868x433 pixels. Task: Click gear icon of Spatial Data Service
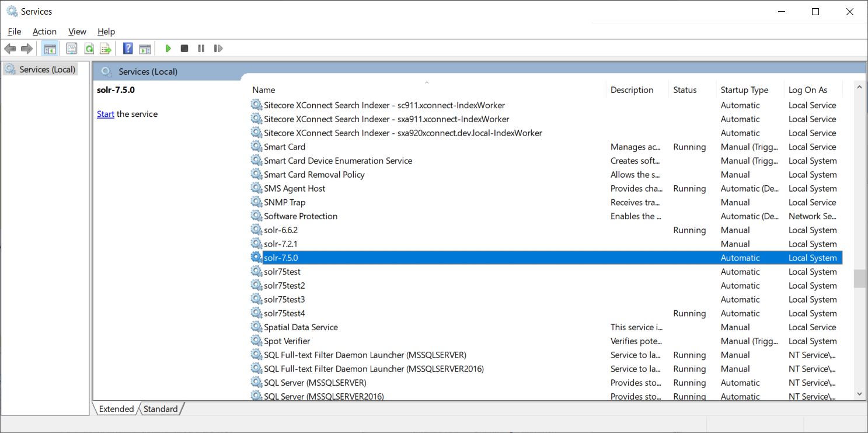[x=256, y=327]
